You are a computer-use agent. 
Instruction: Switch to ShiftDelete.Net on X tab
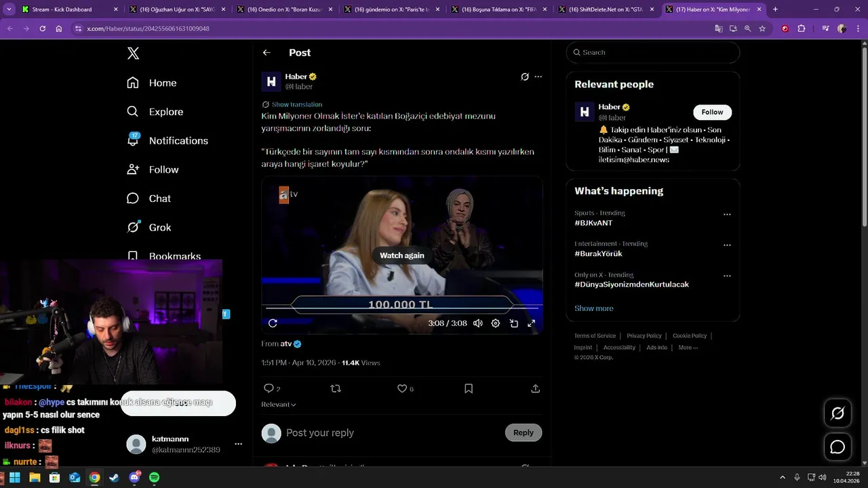click(x=606, y=9)
